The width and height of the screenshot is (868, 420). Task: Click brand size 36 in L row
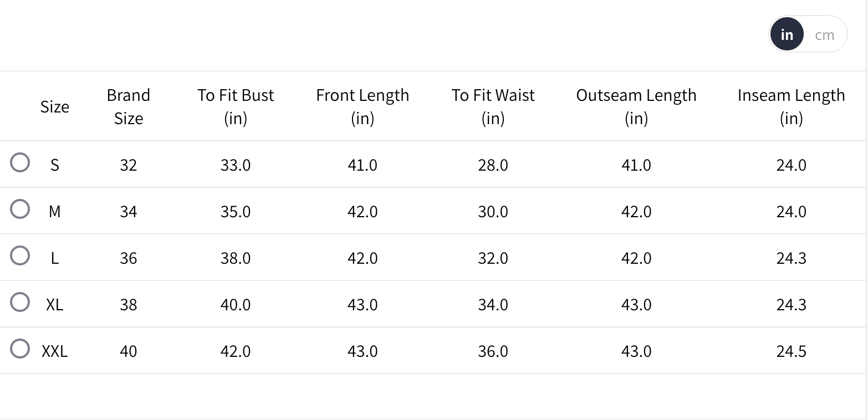coord(128,258)
